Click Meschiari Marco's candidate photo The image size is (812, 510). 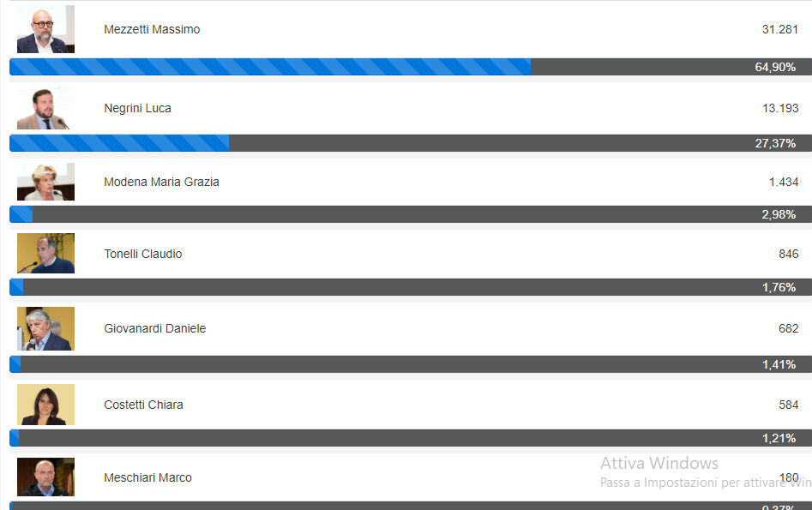tap(45, 477)
